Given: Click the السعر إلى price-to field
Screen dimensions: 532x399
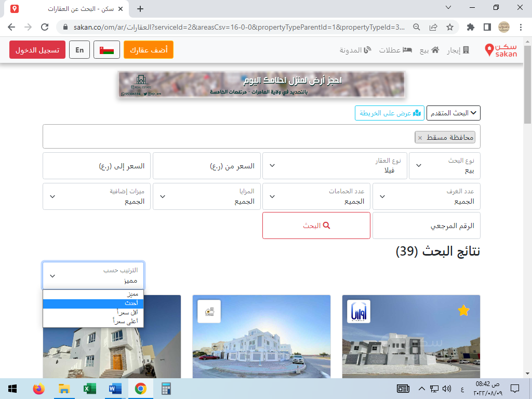Looking at the screenshot, I should click(x=96, y=166).
